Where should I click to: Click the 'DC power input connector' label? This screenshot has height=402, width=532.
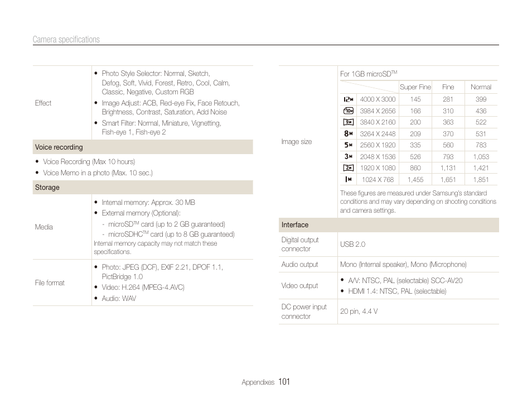[x=304, y=311]
